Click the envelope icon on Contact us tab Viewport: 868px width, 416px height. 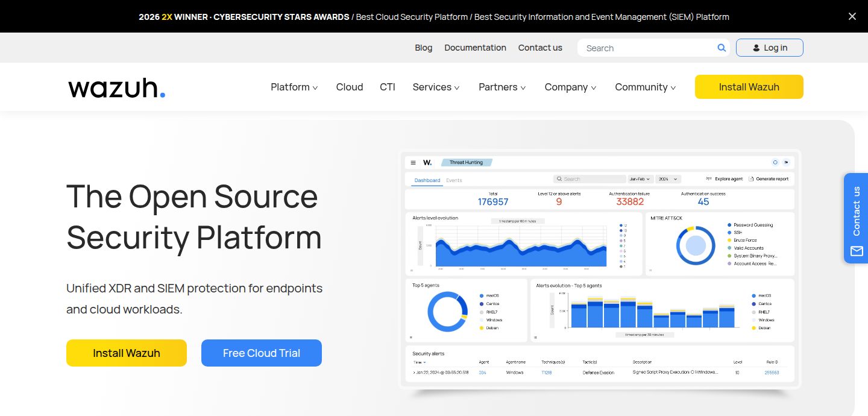857,251
